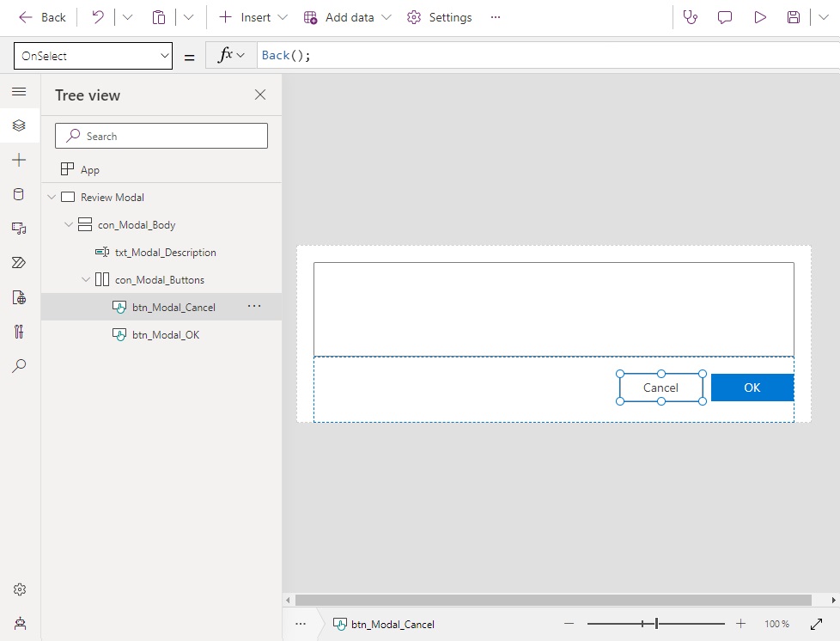Open the Data pane cylinder icon
The width and height of the screenshot is (840, 641).
pos(19,194)
